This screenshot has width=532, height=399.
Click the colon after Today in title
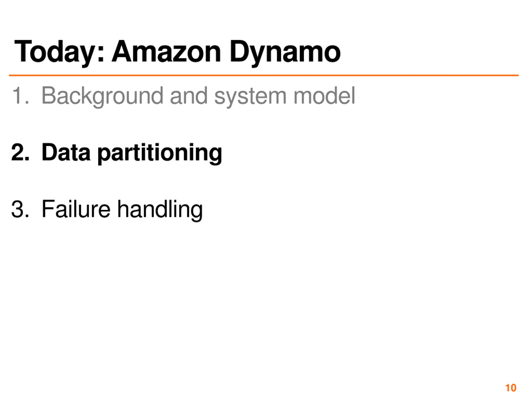pos(101,55)
